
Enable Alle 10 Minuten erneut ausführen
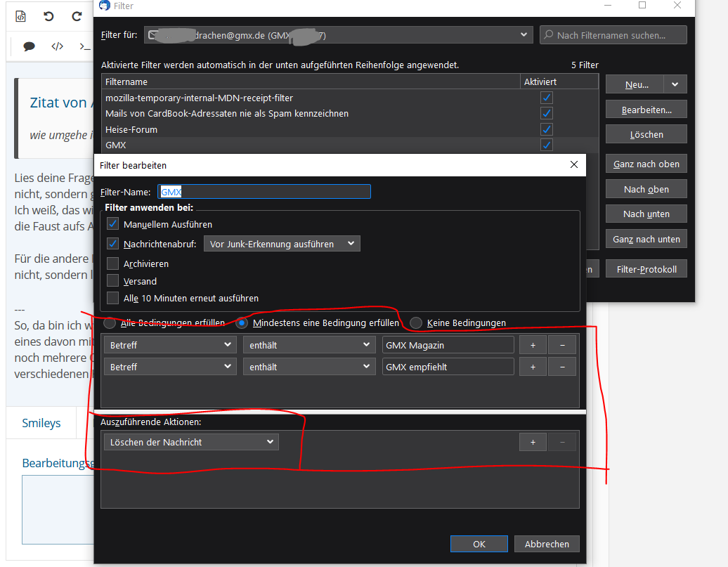click(113, 298)
